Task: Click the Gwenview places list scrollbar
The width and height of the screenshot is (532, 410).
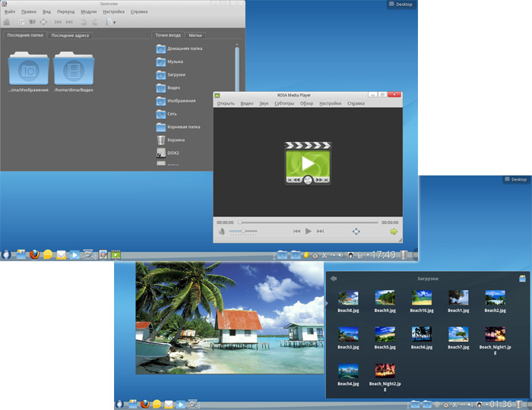Action: [x=237, y=68]
